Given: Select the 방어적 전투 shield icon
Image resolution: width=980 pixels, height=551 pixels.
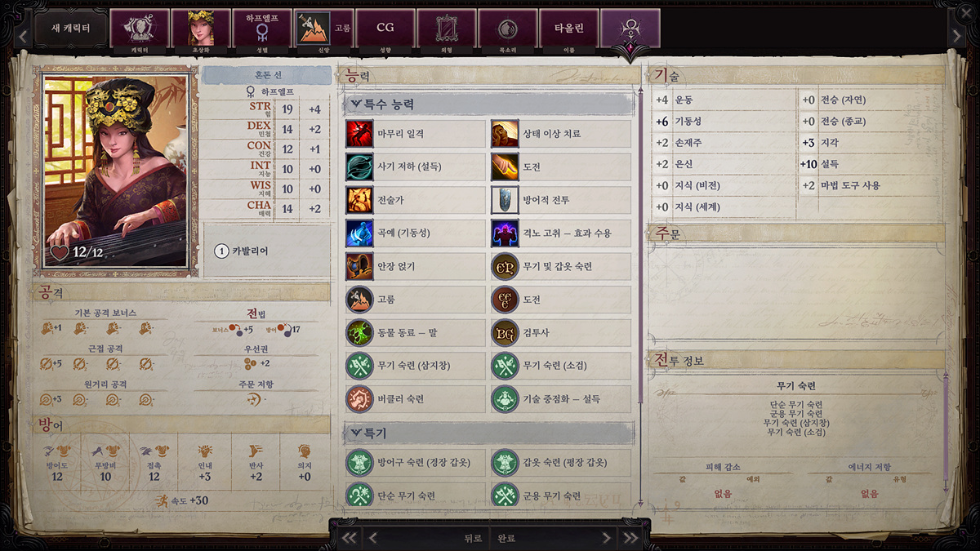Looking at the screenshot, I should click(x=505, y=200).
